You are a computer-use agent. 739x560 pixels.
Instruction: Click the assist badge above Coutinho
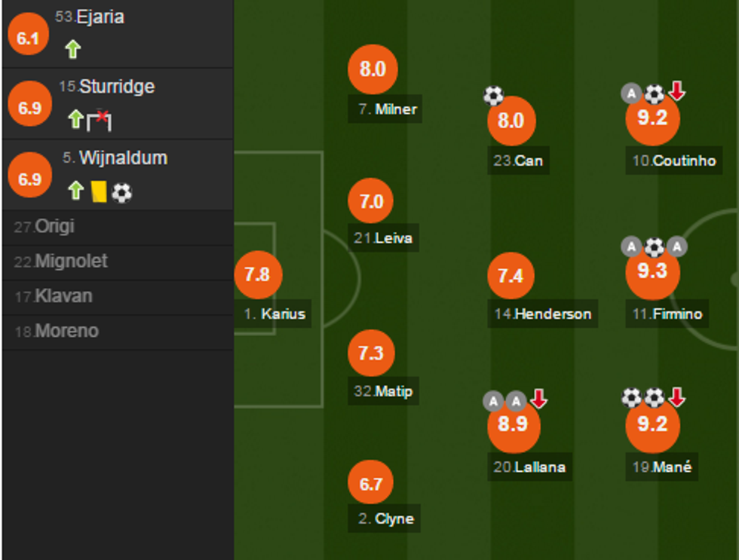(x=631, y=93)
